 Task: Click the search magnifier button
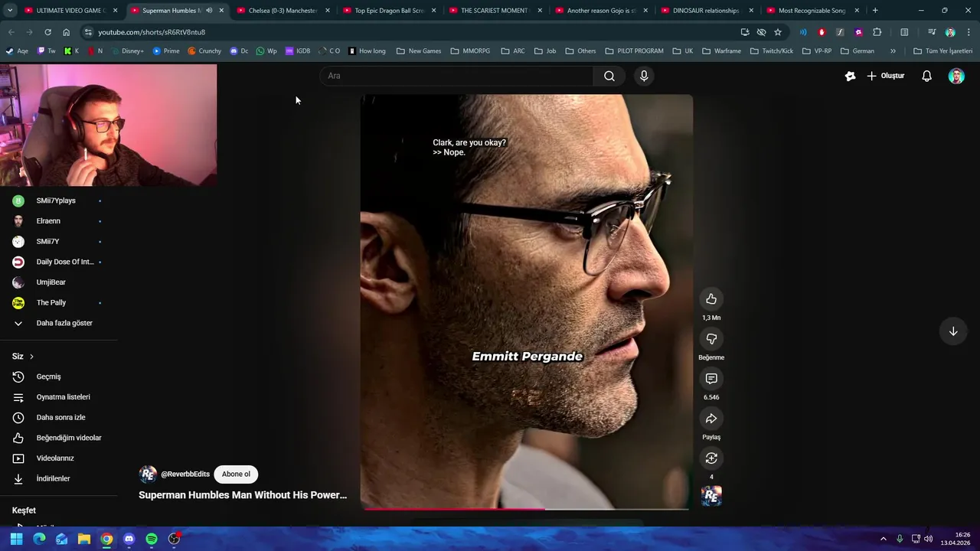pyautogui.click(x=609, y=76)
